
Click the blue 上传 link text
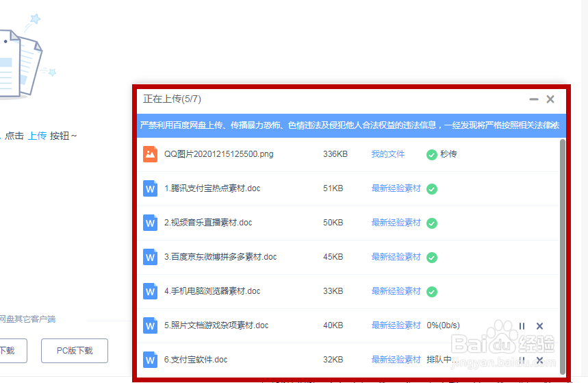37,136
